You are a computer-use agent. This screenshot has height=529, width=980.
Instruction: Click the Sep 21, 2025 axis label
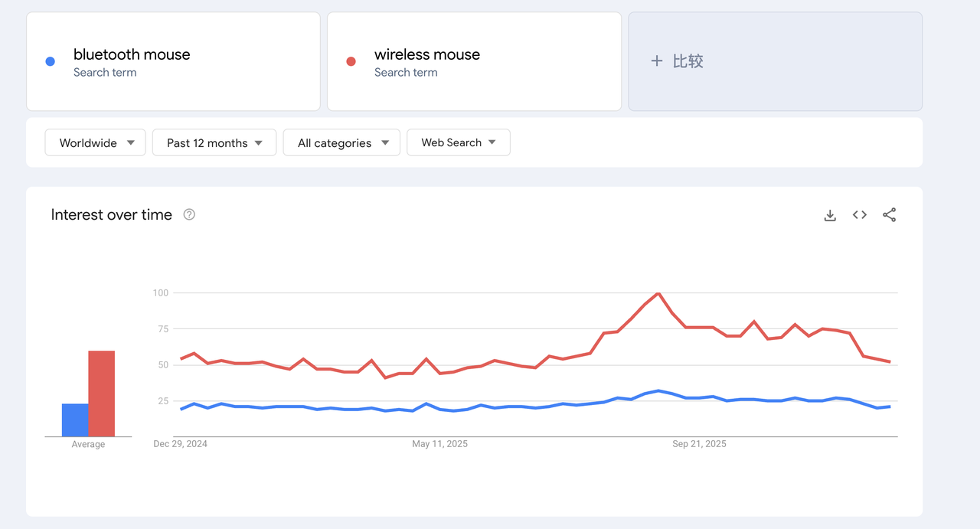tap(699, 443)
